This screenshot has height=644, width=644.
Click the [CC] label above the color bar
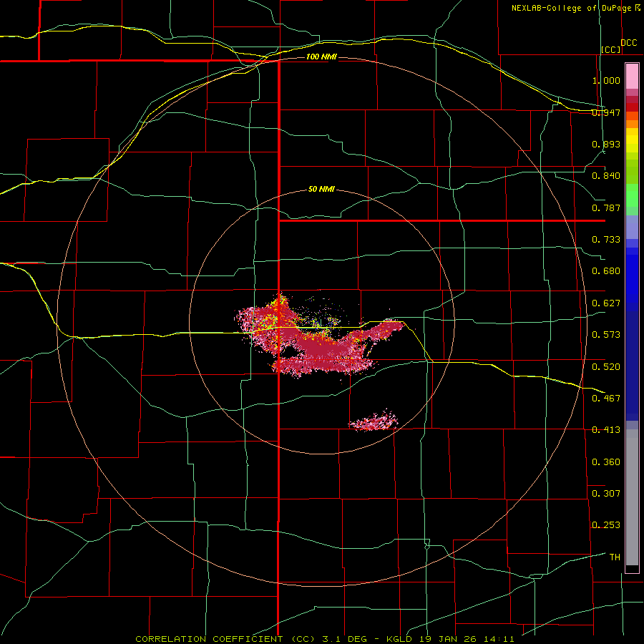point(611,49)
